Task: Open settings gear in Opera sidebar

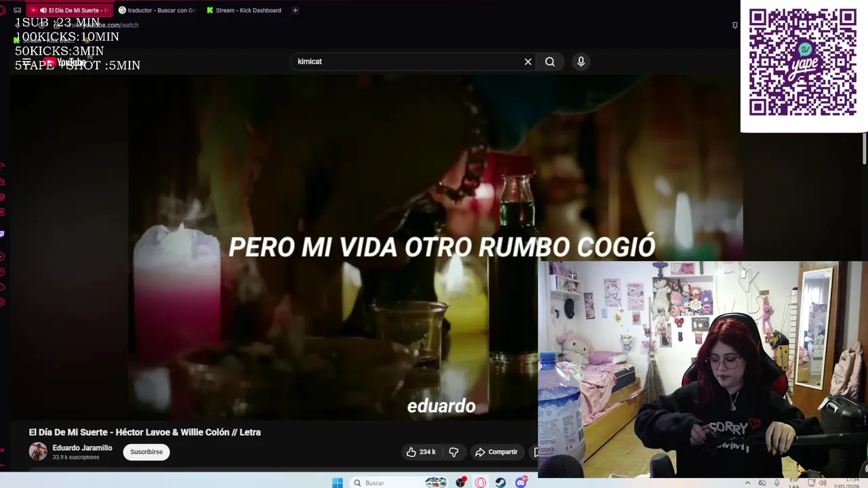Action: pyautogui.click(x=3, y=302)
